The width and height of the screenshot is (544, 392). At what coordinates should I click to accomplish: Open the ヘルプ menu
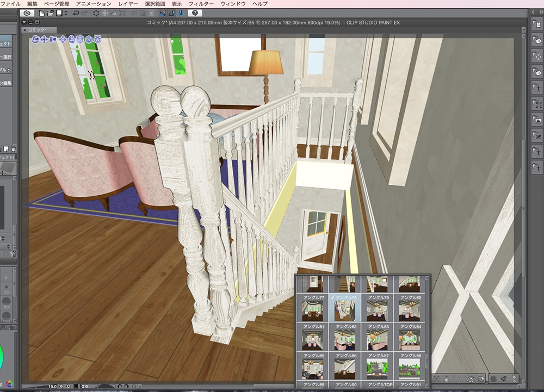pyautogui.click(x=260, y=4)
